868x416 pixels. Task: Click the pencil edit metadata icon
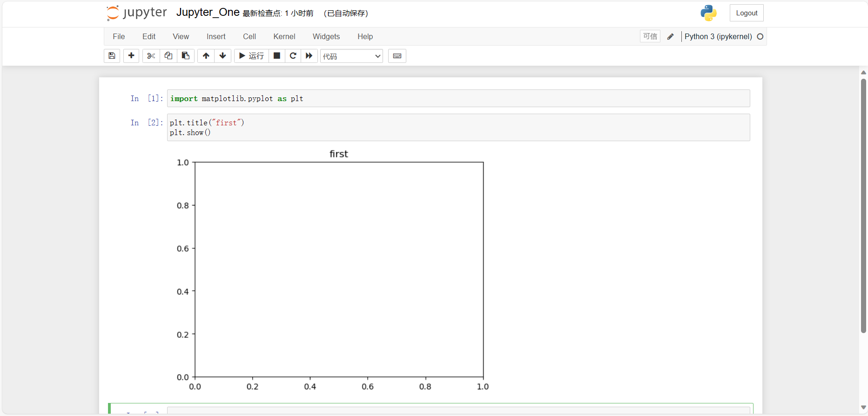click(670, 36)
